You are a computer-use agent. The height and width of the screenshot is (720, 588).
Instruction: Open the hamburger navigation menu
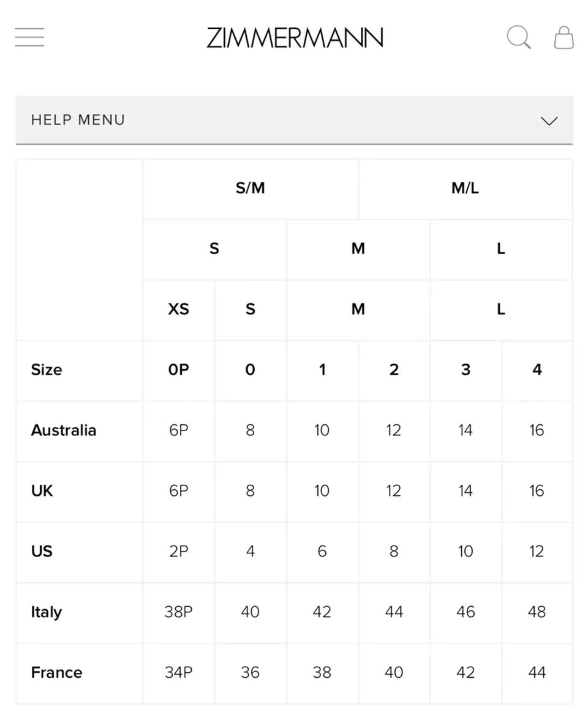pos(29,37)
